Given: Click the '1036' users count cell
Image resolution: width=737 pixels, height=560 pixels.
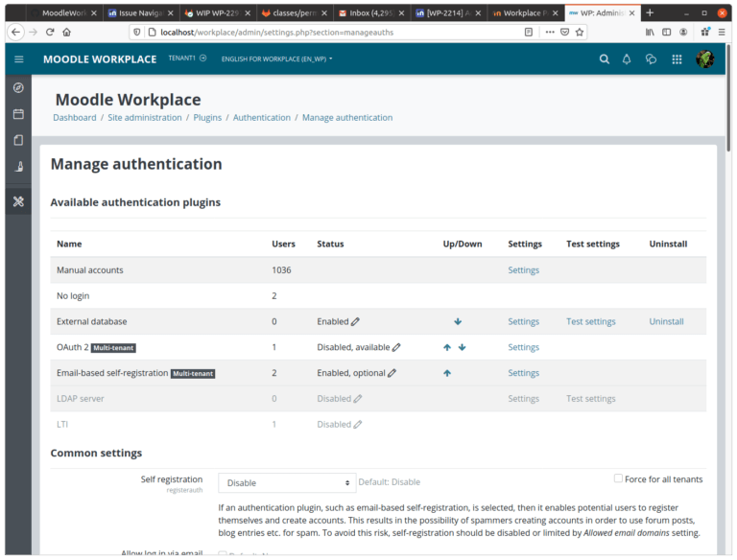Looking at the screenshot, I should [281, 270].
